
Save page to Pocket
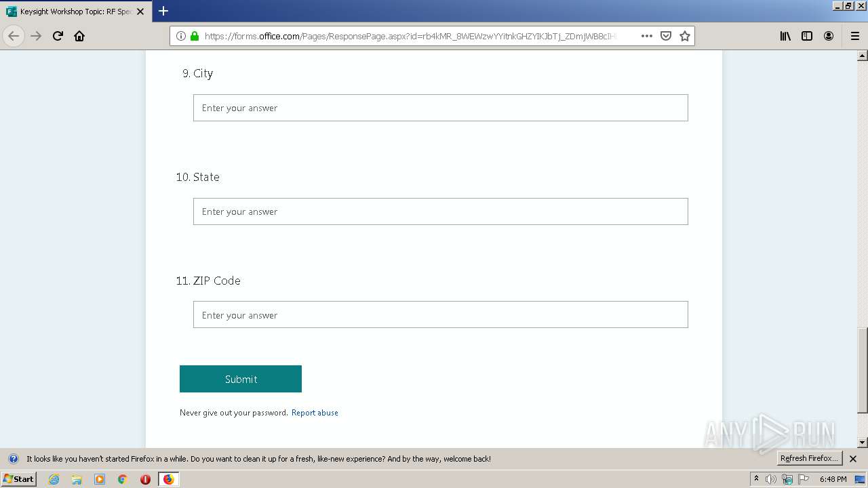[x=666, y=36]
